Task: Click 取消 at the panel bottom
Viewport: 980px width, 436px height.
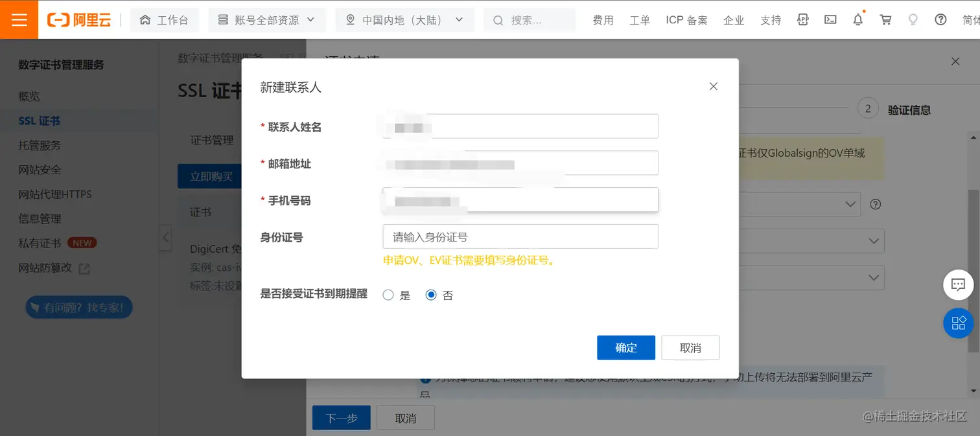Action: (406, 418)
